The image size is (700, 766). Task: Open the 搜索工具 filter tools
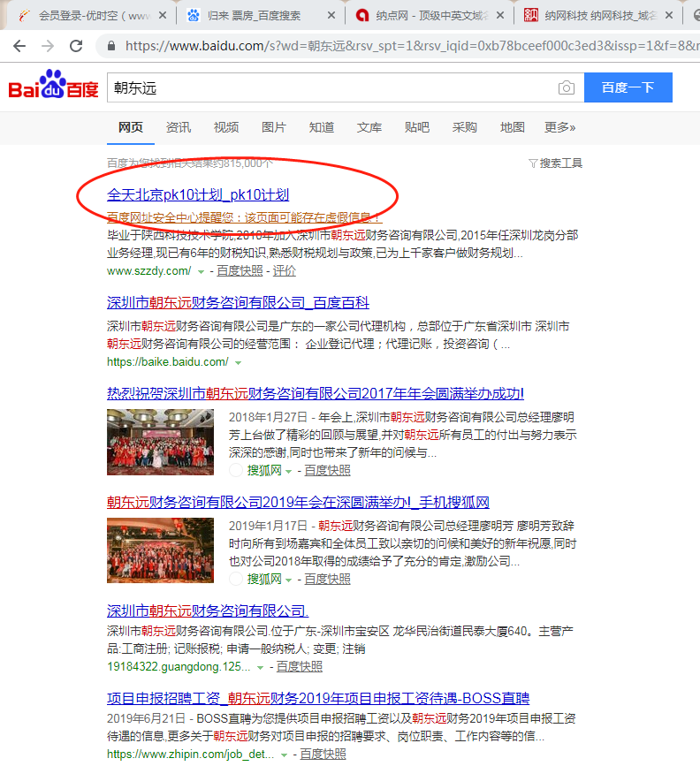pos(555,163)
